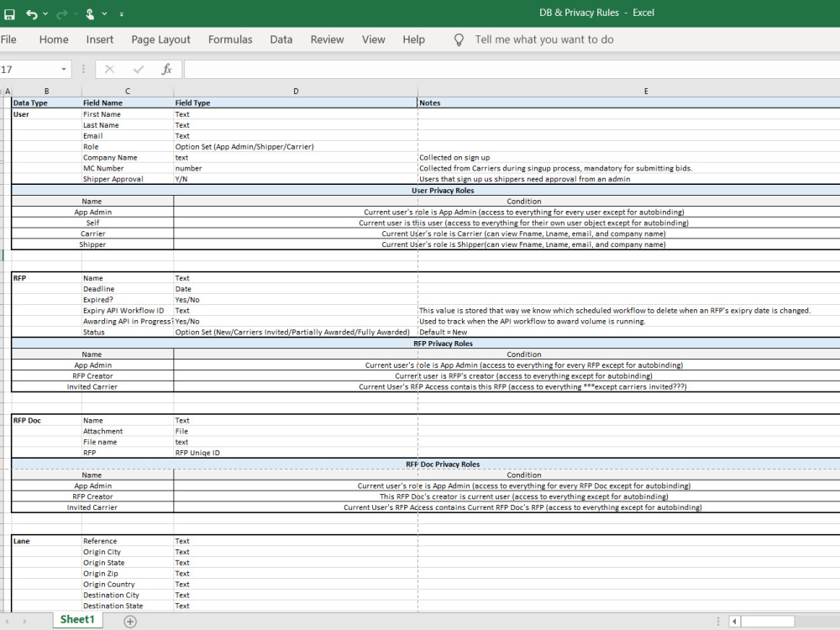The width and height of the screenshot is (840, 630).
Task: Select the 'Deadline' field cell
Action: point(128,289)
